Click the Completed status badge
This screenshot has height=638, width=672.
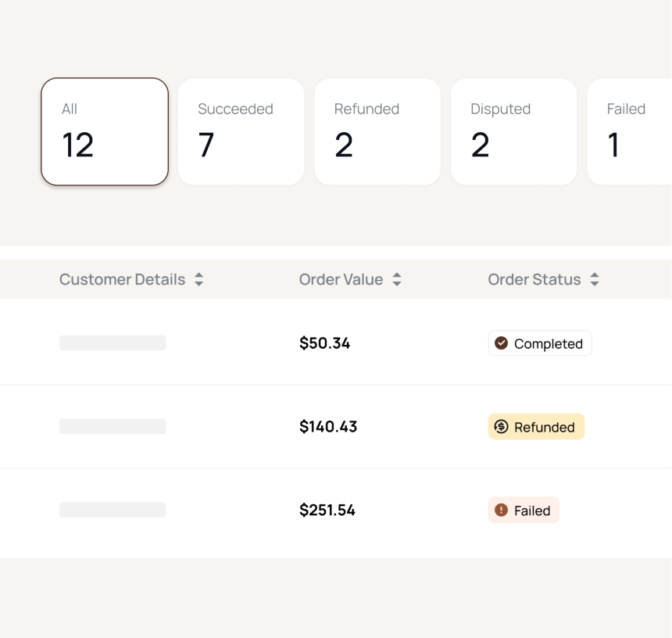[540, 342]
